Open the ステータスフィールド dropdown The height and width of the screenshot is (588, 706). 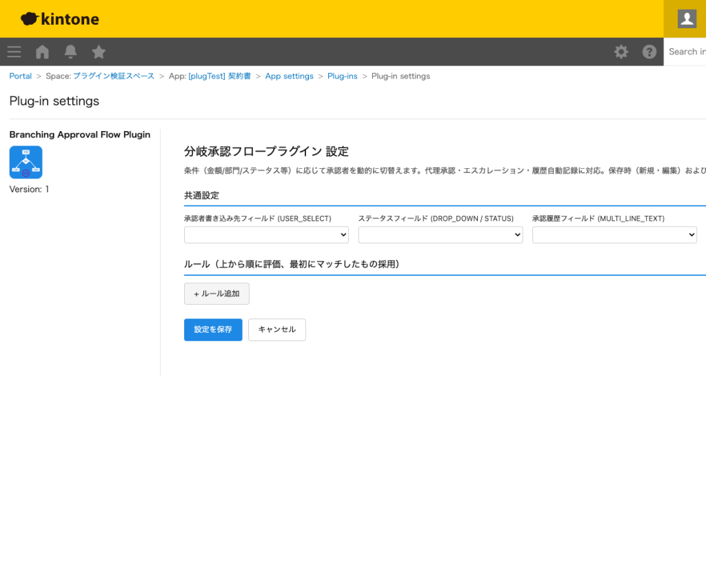pyautogui.click(x=440, y=234)
